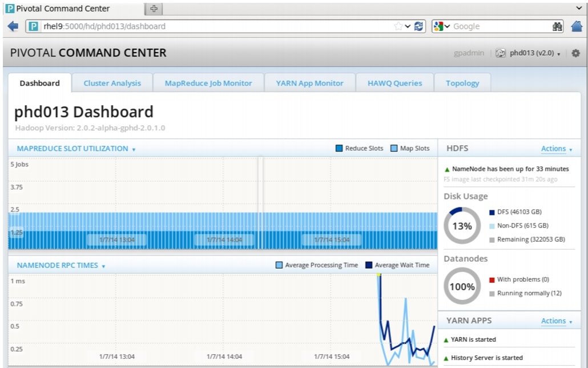Open the MapReduce Job Monitor tab
Viewport: 588px width, 368px height.
208,83
